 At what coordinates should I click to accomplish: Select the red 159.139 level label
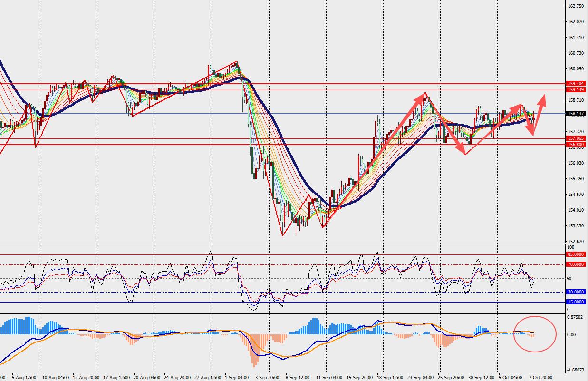point(576,89)
